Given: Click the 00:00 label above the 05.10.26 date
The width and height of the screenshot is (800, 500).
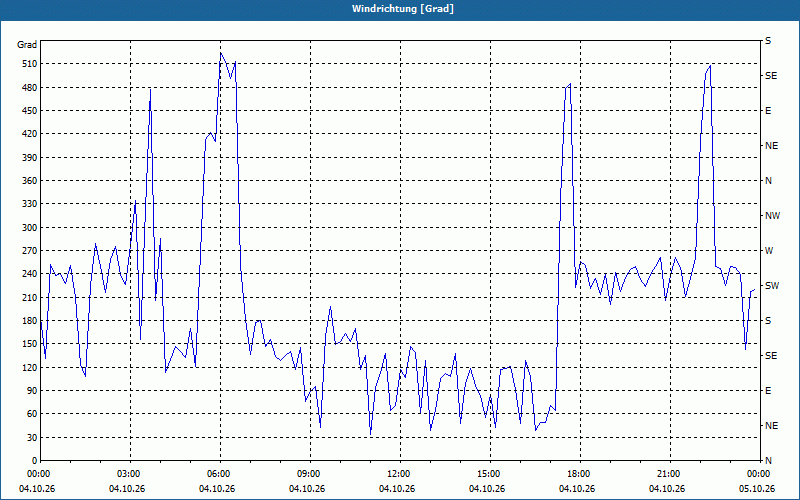Looking at the screenshot, I should pyautogui.click(x=759, y=474).
